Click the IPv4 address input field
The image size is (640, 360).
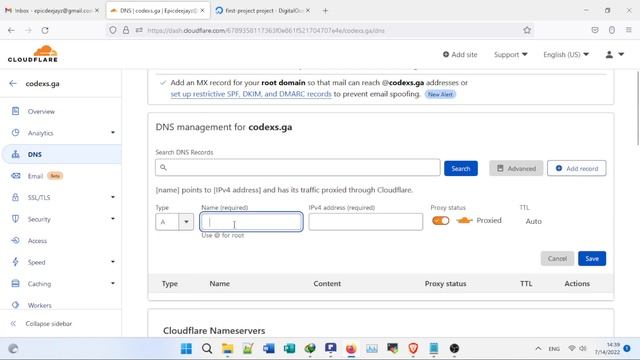point(366,222)
